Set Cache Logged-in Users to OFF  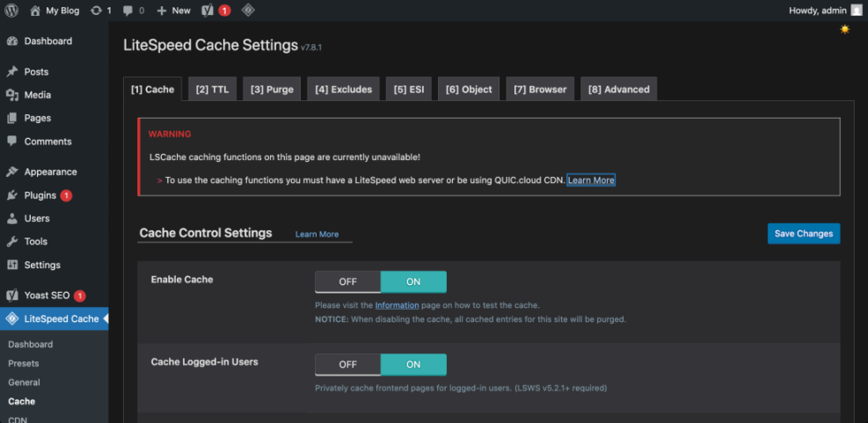coord(347,365)
